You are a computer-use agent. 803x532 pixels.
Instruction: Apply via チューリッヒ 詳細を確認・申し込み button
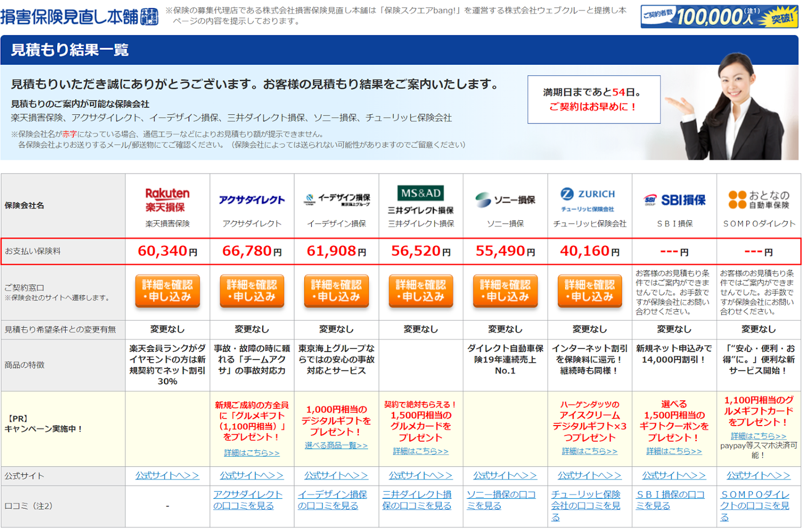pyautogui.click(x=590, y=291)
